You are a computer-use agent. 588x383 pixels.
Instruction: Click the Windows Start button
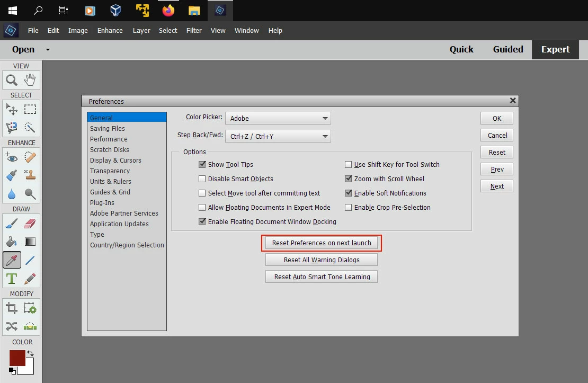click(x=12, y=11)
